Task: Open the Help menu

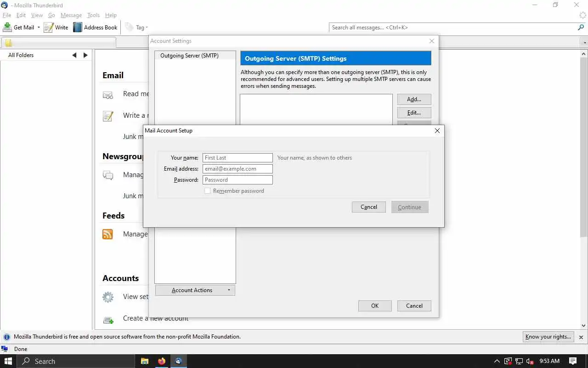Action: (111, 15)
